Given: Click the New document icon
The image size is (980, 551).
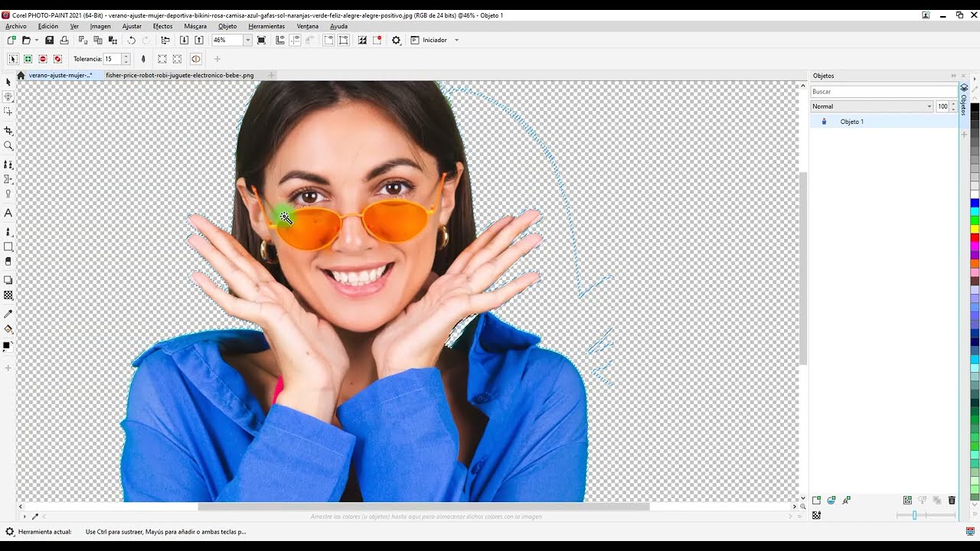Looking at the screenshot, I should click(x=11, y=40).
